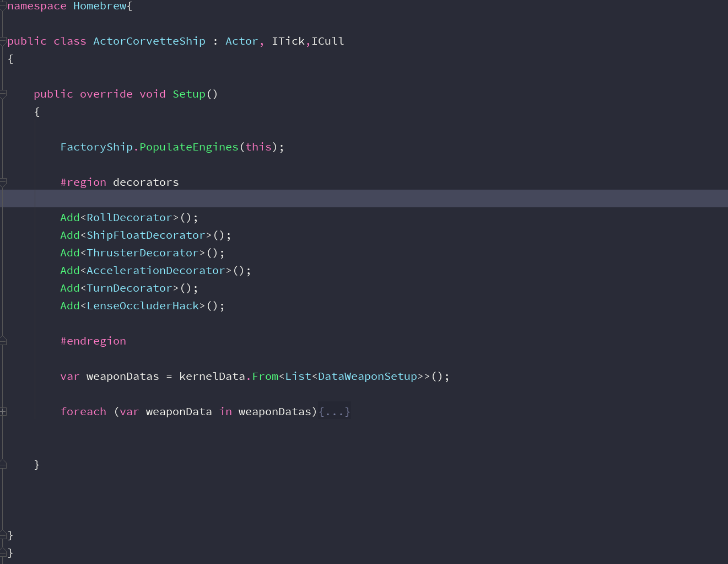Click the fold marker beside #endregion
This screenshot has height=564, width=728.
(3, 340)
